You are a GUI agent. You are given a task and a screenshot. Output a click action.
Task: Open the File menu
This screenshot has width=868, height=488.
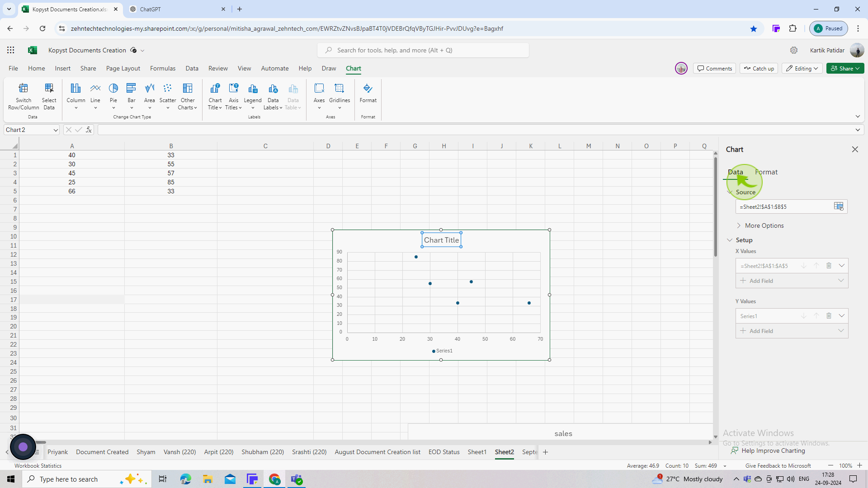pyautogui.click(x=13, y=68)
